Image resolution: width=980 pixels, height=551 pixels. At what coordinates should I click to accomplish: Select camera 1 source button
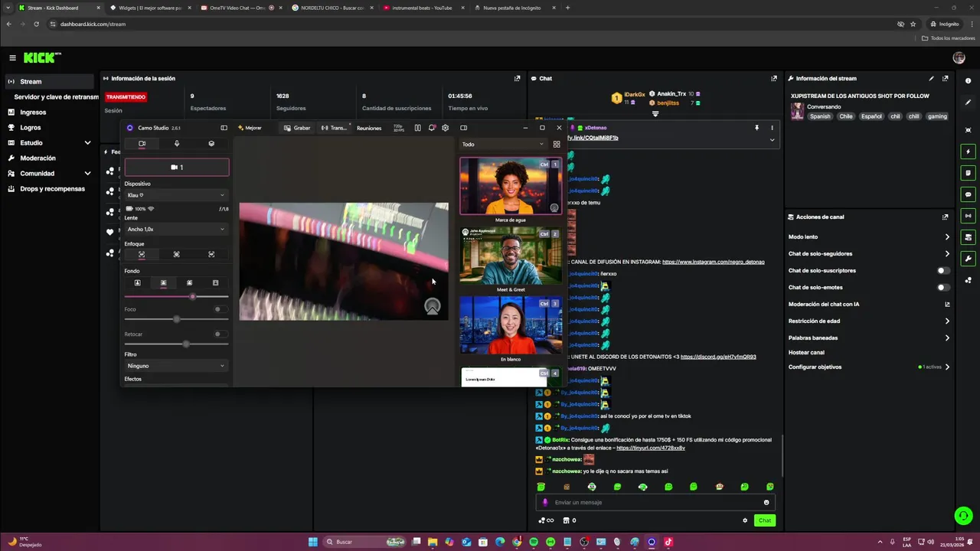(177, 167)
